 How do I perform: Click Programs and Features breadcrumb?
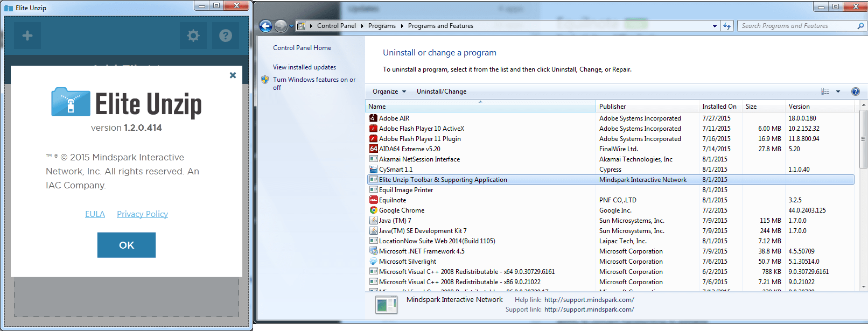coord(440,26)
